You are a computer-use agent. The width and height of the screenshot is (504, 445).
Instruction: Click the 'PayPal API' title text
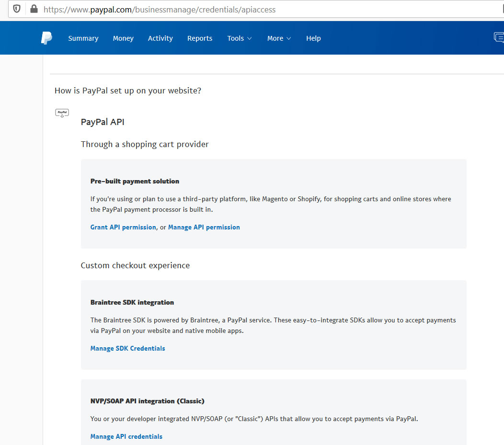pos(103,122)
